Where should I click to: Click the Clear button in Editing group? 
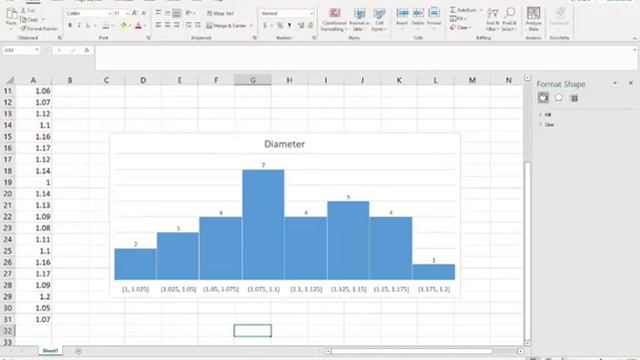(x=460, y=28)
